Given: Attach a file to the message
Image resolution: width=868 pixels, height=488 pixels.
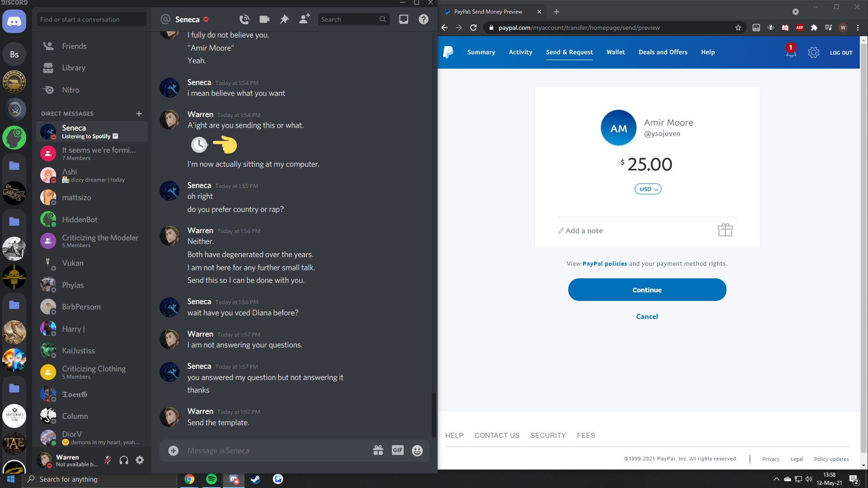Looking at the screenshot, I should point(173,450).
